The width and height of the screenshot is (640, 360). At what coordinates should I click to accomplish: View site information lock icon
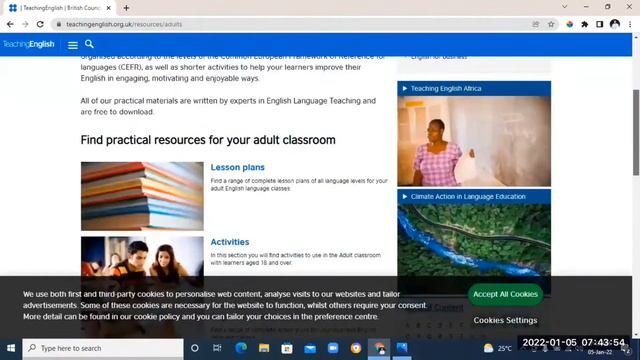(59, 24)
